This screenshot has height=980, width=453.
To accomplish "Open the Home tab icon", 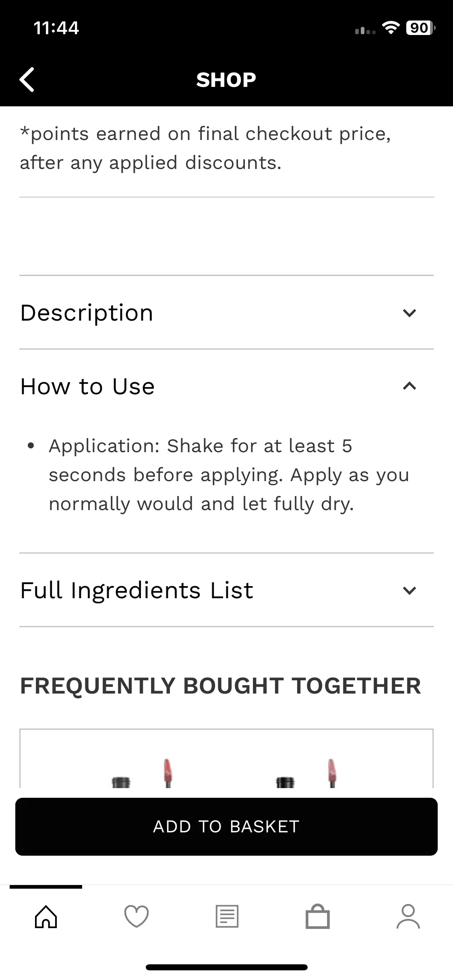I will 46,917.
